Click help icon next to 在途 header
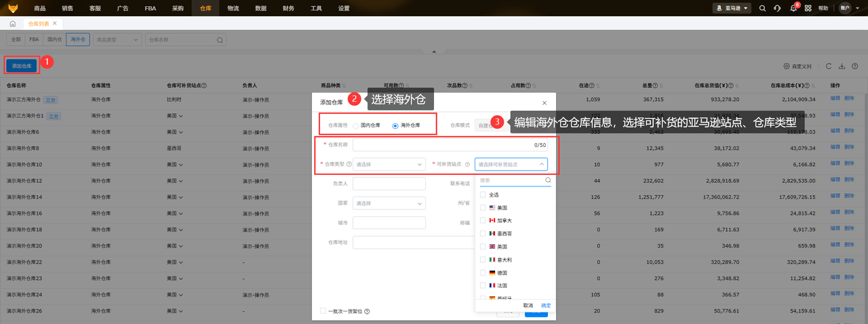The width and height of the screenshot is (868, 324). [x=591, y=86]
